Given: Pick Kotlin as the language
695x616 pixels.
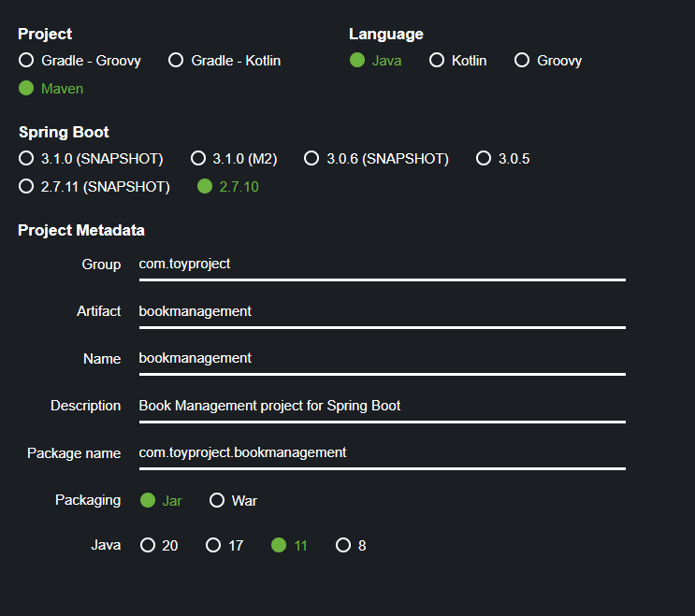Looking at the screenshot, I should pyautogui.click(x=437, y=61).
